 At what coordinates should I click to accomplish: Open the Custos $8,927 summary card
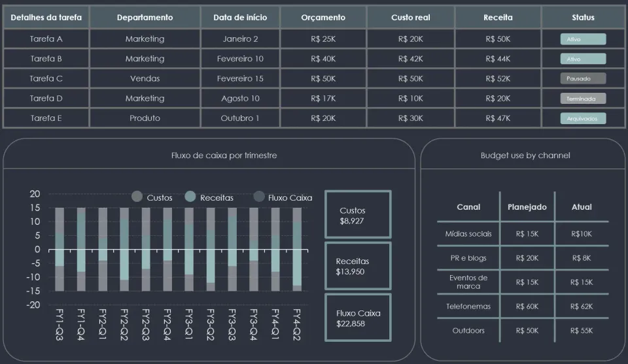(358, 214)
